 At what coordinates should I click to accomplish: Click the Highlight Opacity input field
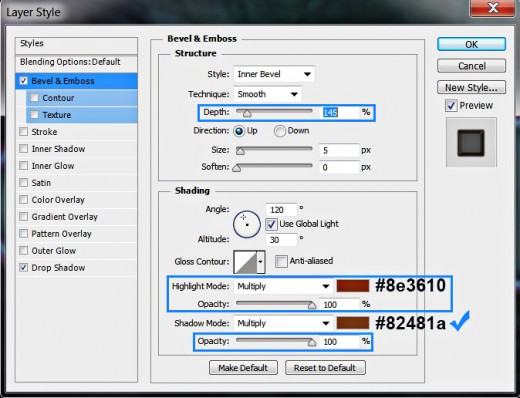[x=339, y=305]
